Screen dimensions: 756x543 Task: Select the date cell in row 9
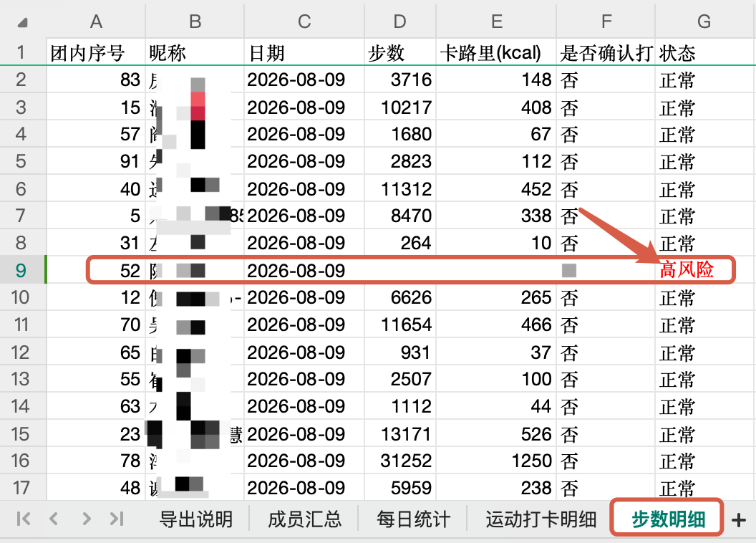(x=304, y=271)
